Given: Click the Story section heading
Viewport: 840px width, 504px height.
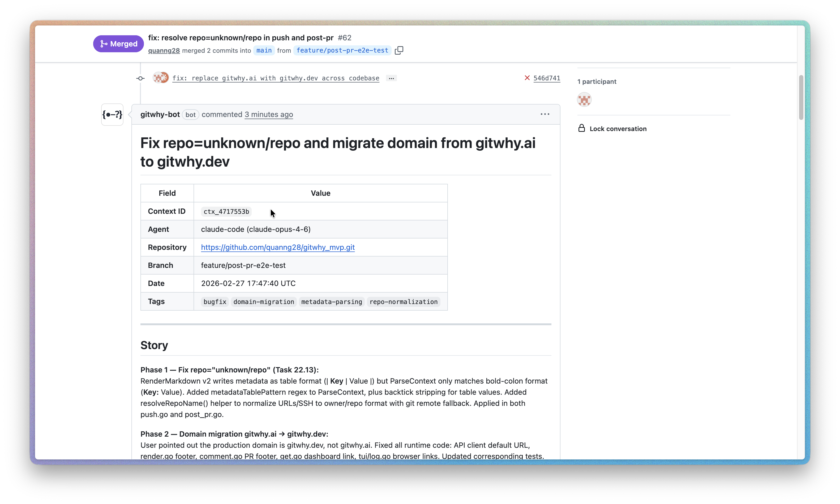Looking at the screenshot, I should [x=154, y=345].
